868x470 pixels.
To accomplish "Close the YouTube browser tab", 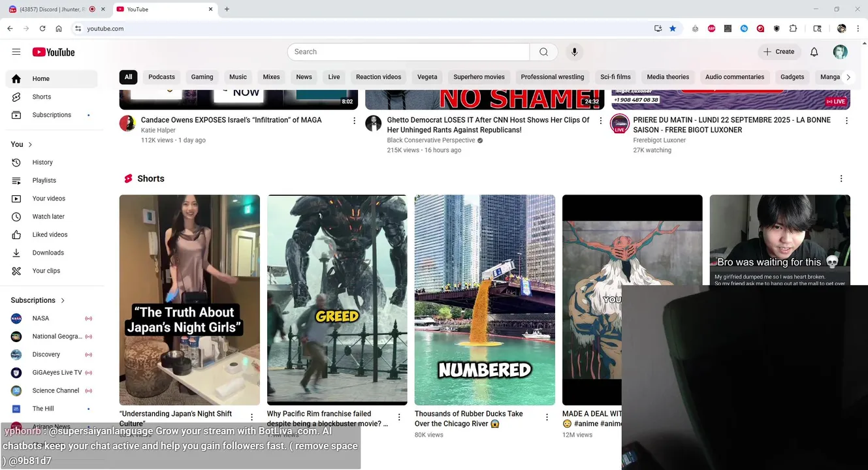I will pos(210,9).
